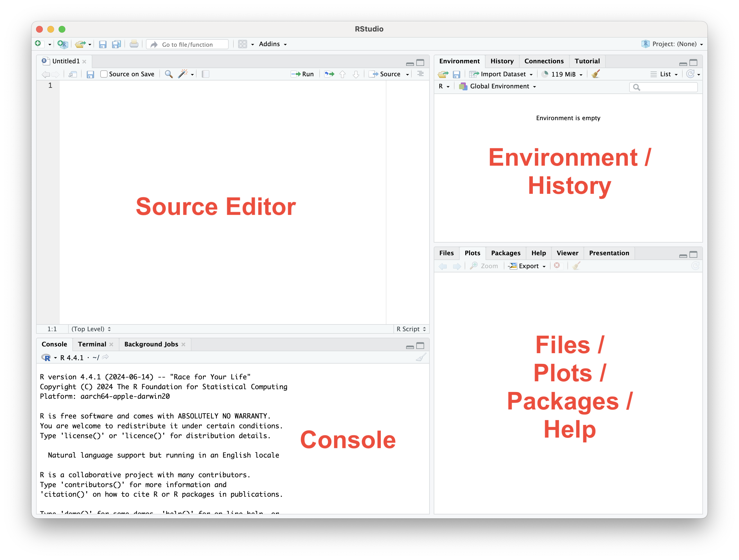Refresh current plot icon
The image size is (739, 560).
(x=695, y=266)
